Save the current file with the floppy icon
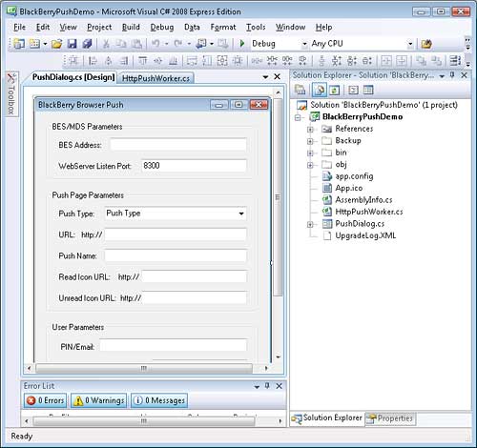The width and height of the screenshot is (477, 448). coord(73,44)
